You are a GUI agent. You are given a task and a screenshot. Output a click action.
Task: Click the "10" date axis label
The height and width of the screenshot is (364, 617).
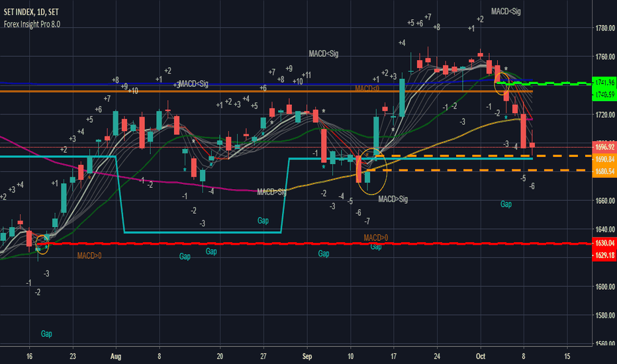pos(351,357)
